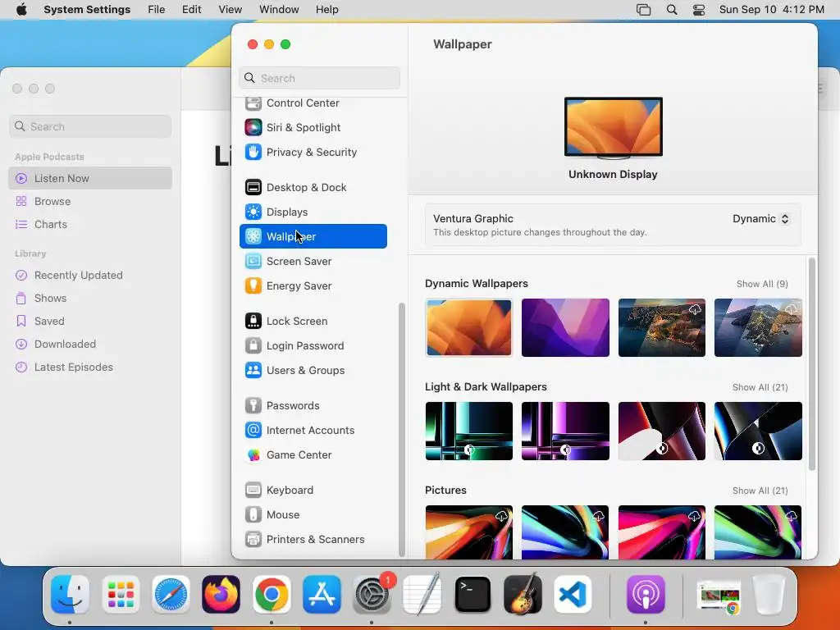Open Shows in Podcasts library
This screenshot has height=630, width=840.
pyautogui.click(x=90, y=299)
